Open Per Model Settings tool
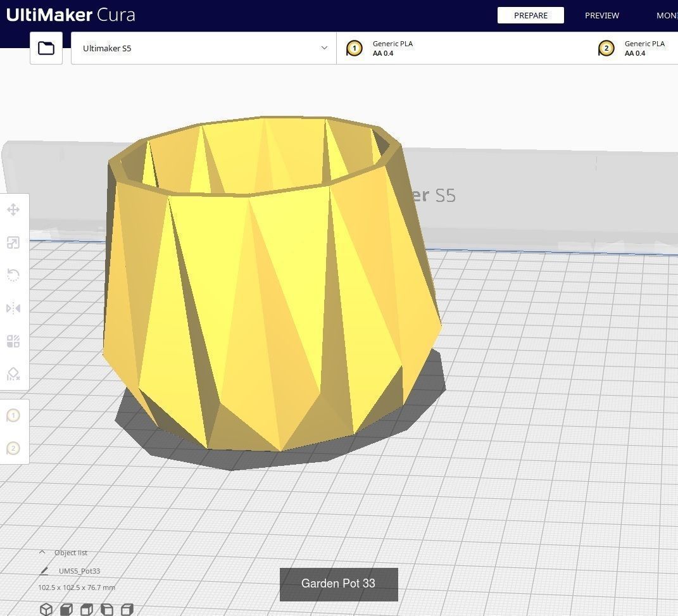The image size is (678, 616). point(13,341)
